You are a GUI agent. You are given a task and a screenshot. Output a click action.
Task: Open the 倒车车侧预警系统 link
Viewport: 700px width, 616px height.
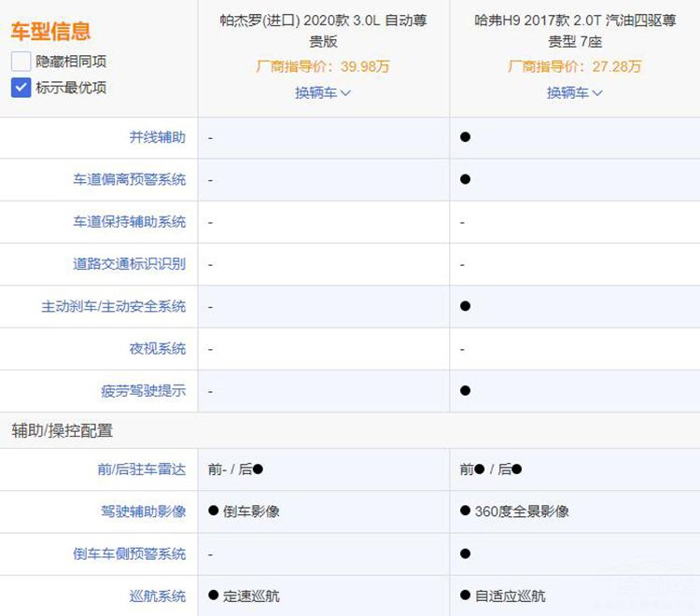(130, 553)
